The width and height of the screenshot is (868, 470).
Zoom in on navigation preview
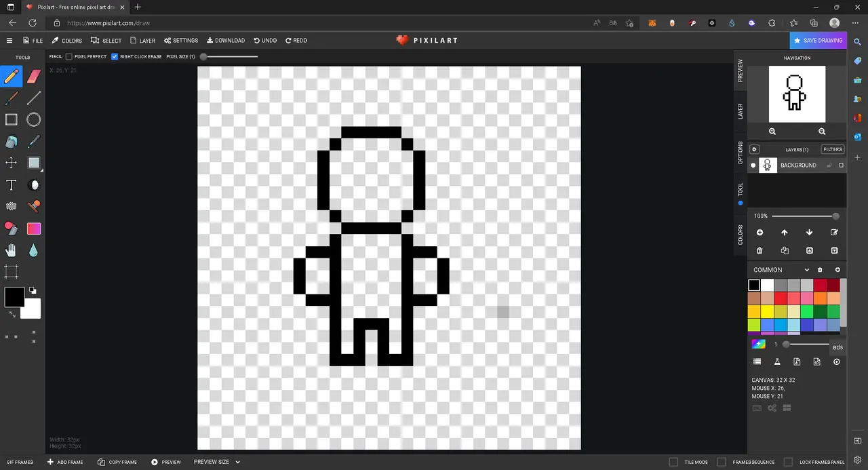[772, 132]
